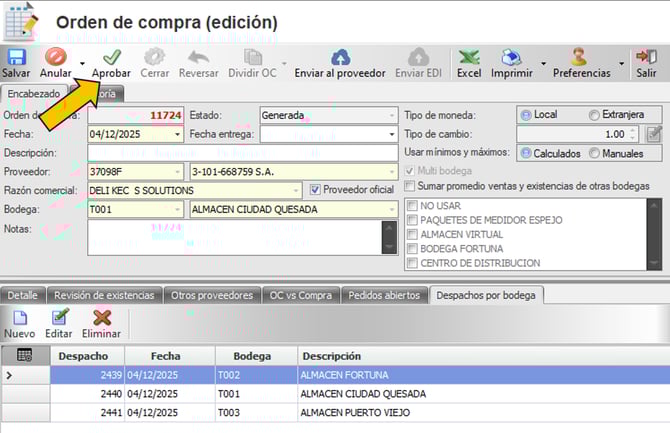Export using the Excel icon
This screenshot has width=670, height=433.
(468, 57)
